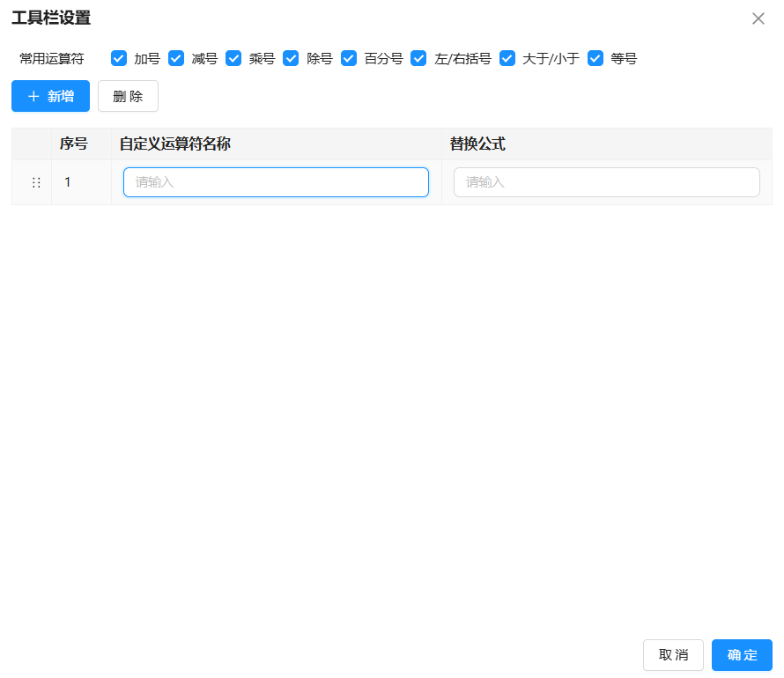The width and height of the screenshot is (784, 678).
Task: Click the 删除 button
Action: pos(128,96)
